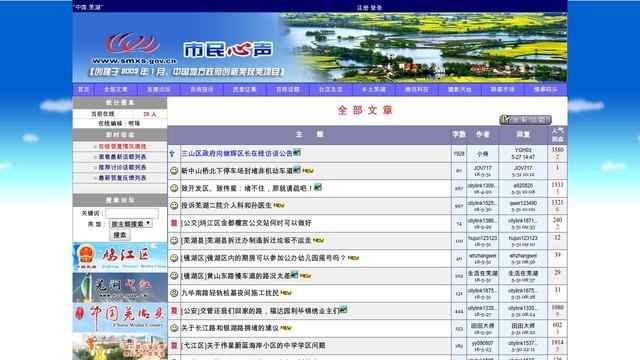Click the smiley icon beside 关于长江路 post
The height and width of the screenshot is (360, 640).
click(x=174, y=328)
